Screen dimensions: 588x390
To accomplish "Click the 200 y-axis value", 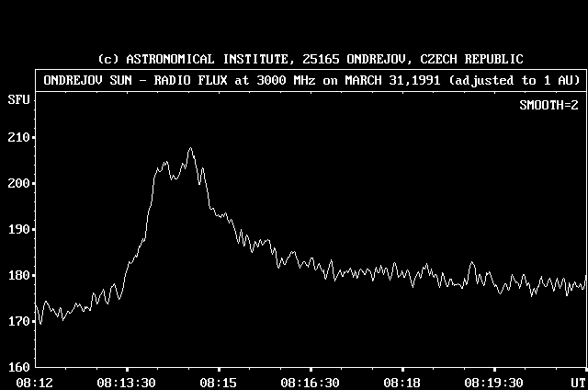I will click(x=17, y=183).
